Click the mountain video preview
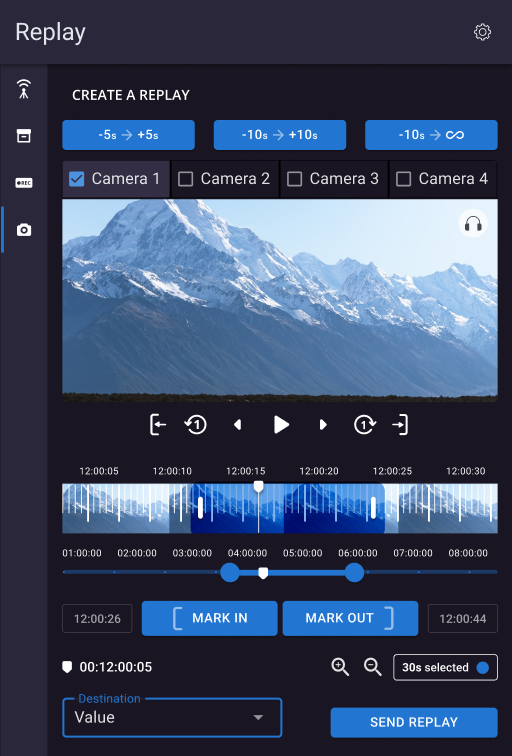 coord(280,301)
